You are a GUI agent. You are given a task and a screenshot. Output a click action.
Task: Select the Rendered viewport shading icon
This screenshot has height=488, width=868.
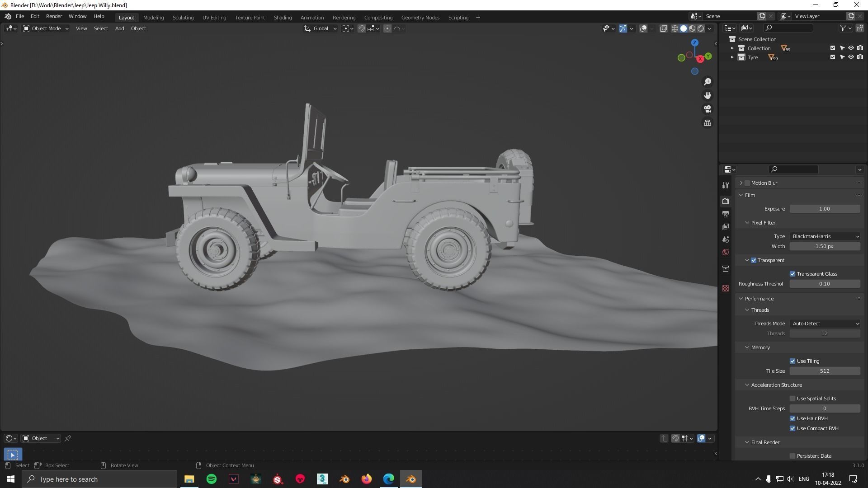pyautogui.click(x=701, y=28)
